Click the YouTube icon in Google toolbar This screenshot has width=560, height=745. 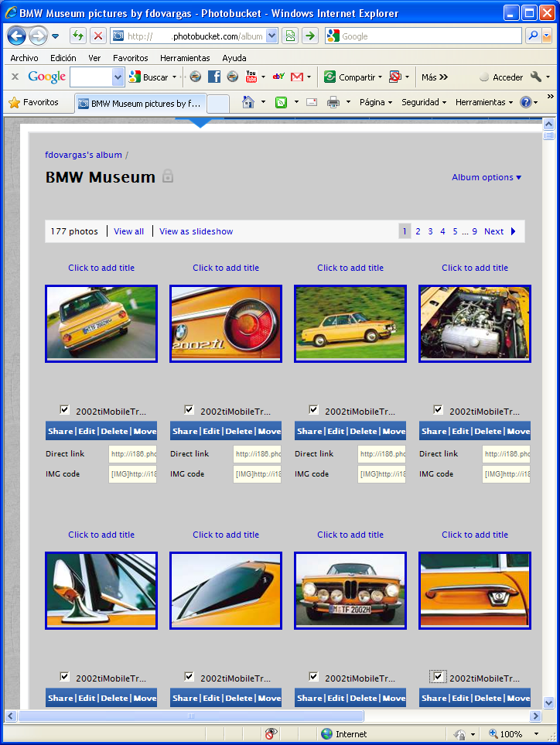pos(251,77)
